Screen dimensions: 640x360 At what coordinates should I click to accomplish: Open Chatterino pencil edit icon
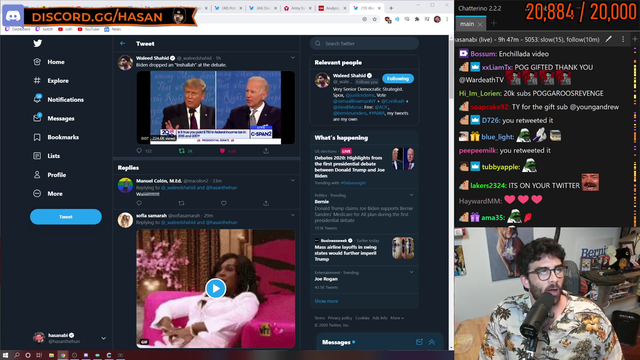click(x=609, y=39)
